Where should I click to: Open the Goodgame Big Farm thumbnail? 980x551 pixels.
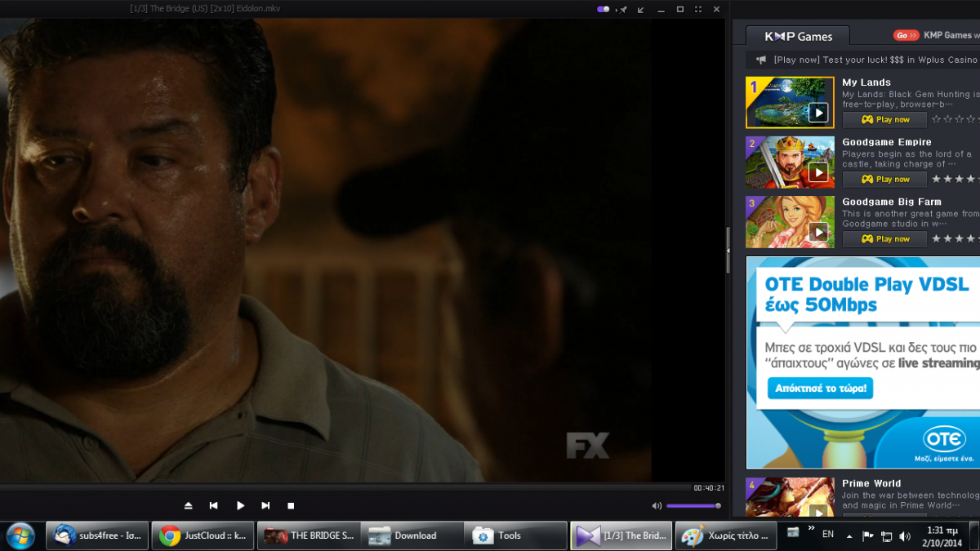tap(790, 221)
